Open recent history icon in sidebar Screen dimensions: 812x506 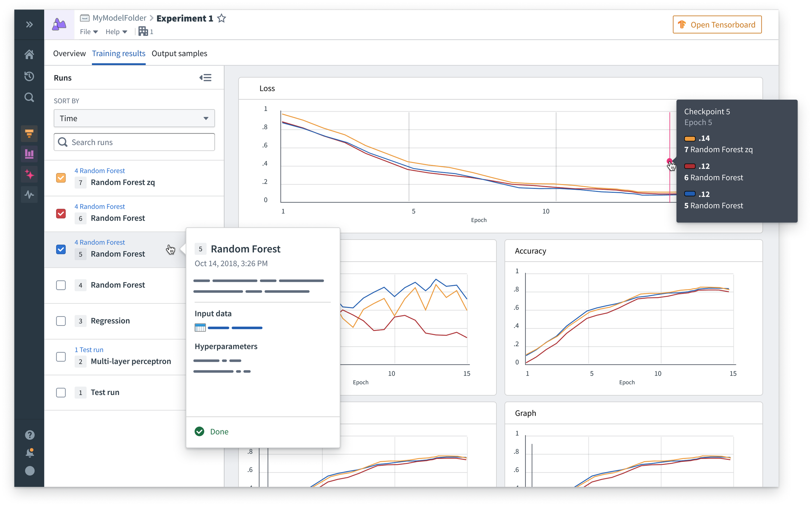(29, 76)
